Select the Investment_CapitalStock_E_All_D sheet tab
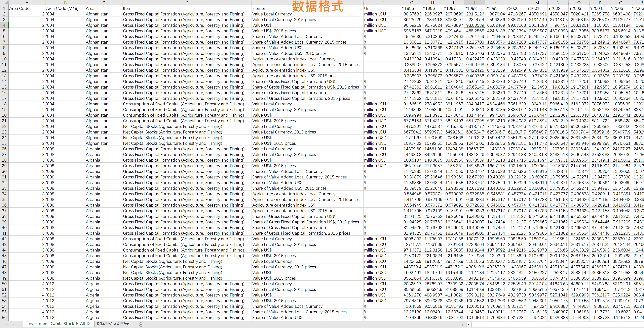644x328 pixels. tap(58, 324)
